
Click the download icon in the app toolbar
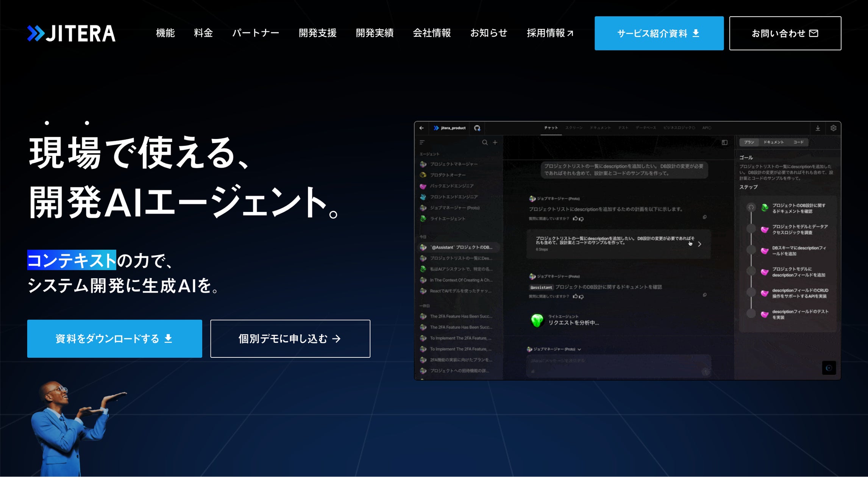coord(818,128)
